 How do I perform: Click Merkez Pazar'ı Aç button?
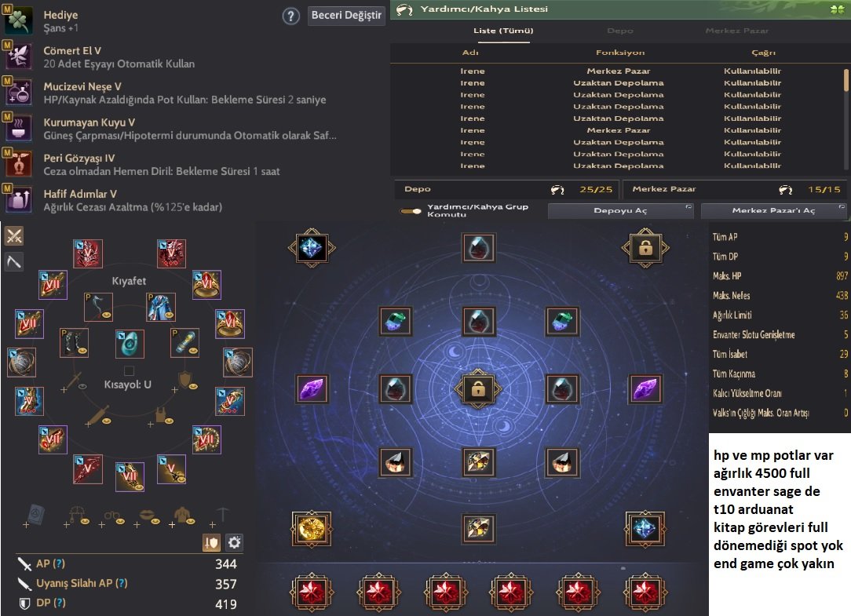point(773,210)
